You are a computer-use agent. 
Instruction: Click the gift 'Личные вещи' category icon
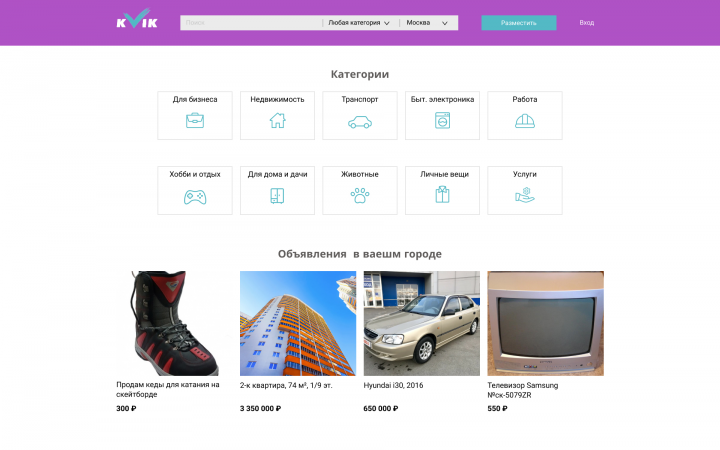[x=442, y=196]
